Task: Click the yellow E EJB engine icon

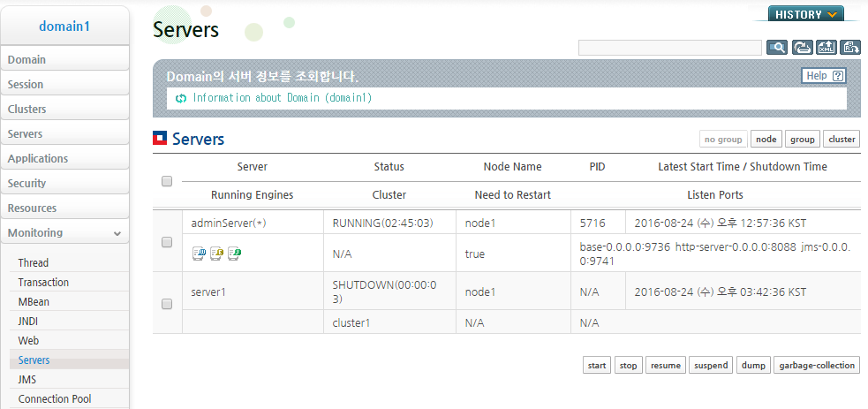Action: [216, 254]
